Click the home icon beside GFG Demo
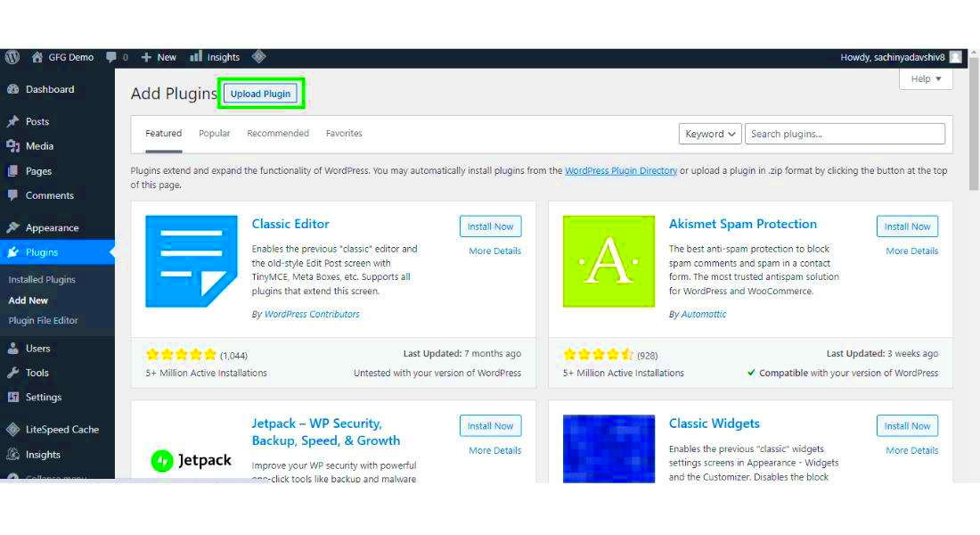 37,57
